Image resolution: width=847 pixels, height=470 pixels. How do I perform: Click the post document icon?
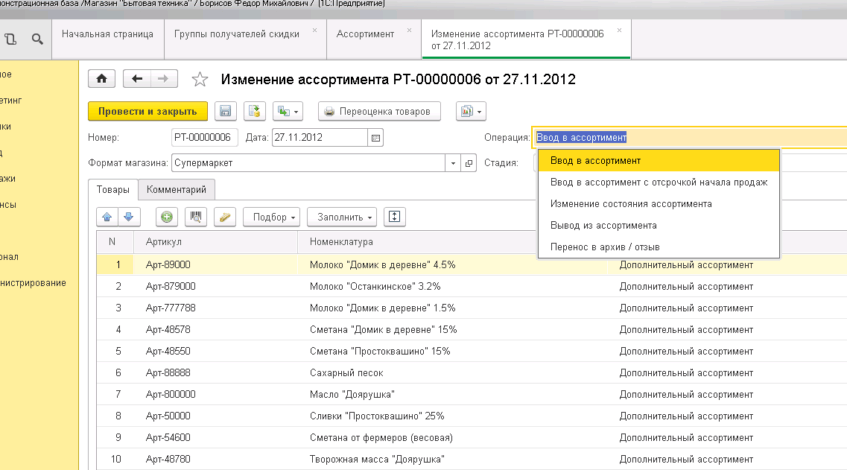(254, 111)
